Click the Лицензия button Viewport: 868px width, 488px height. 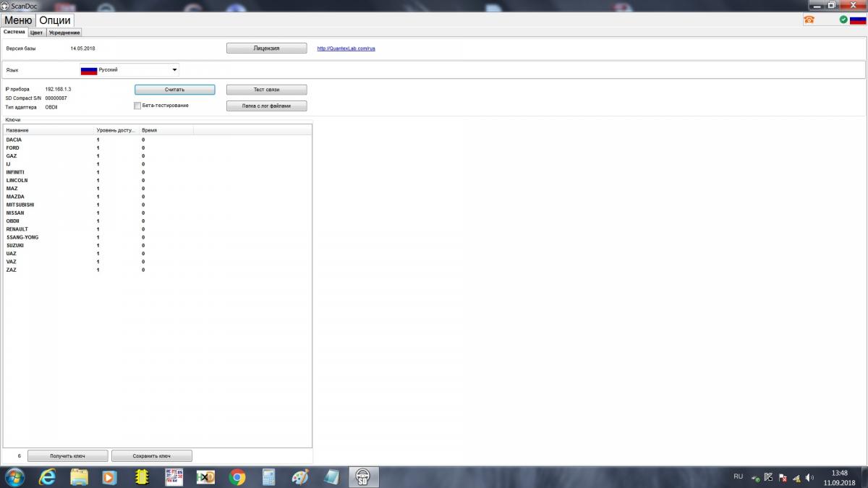(267, 48)
